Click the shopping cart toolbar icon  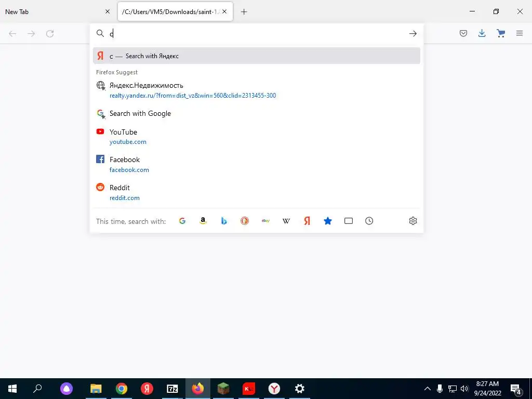coord(501,33)
